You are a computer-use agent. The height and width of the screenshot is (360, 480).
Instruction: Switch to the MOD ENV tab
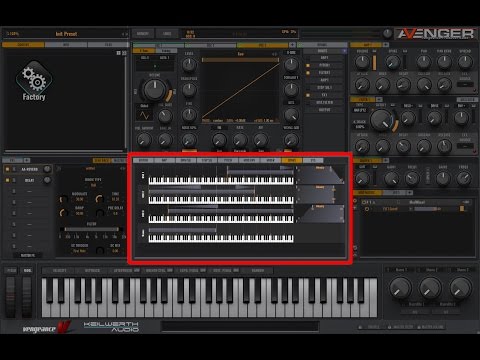pyautogui.click(x=249, y=160)
